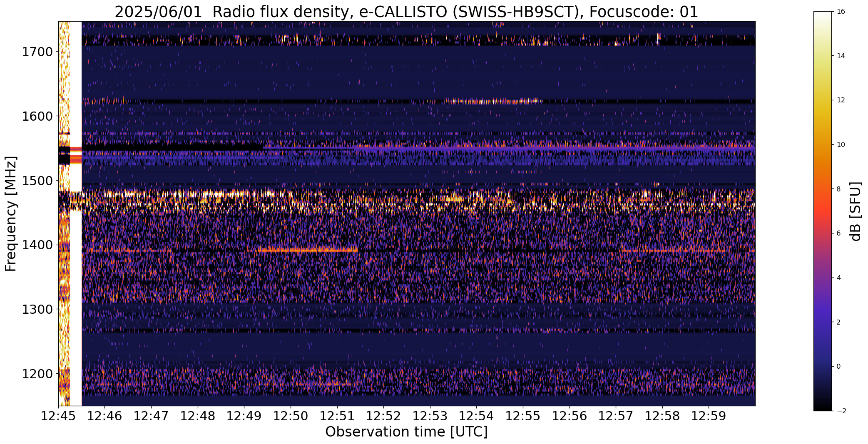Click the 12:50 time tick label
Screen dimensions: 868x444
[291, 416]
